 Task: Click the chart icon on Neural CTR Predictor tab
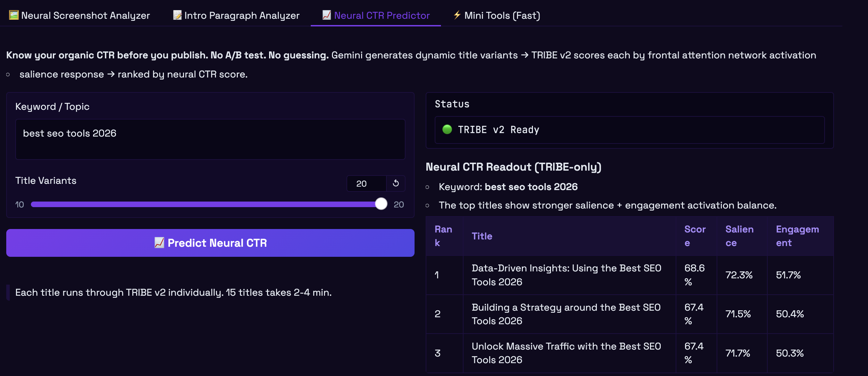(x=326, y=15)
